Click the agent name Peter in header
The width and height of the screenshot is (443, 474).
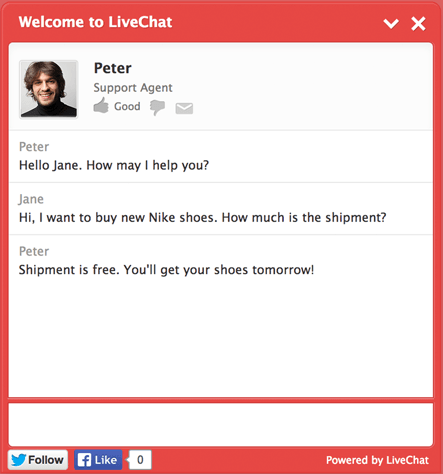113,68
